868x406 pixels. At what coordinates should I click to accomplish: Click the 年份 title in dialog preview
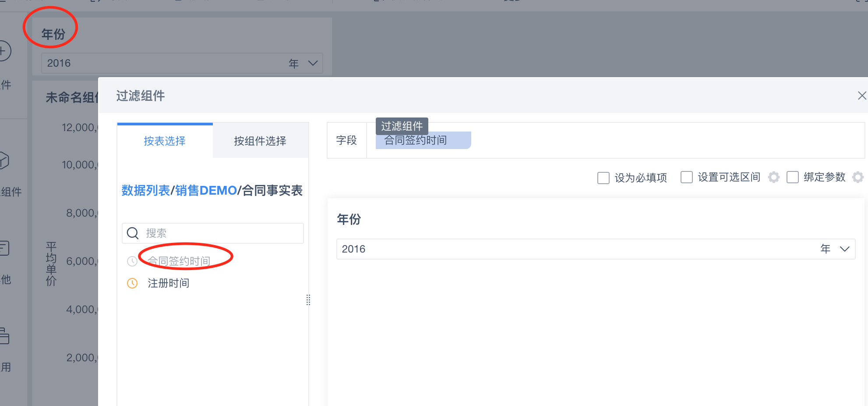[349, 219]
